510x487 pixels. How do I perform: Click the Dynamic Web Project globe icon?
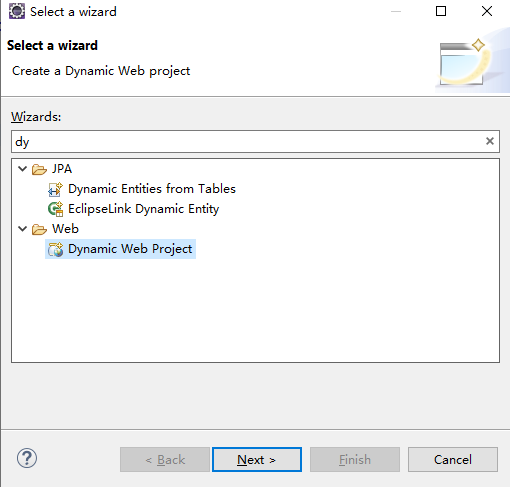[55, 249]
